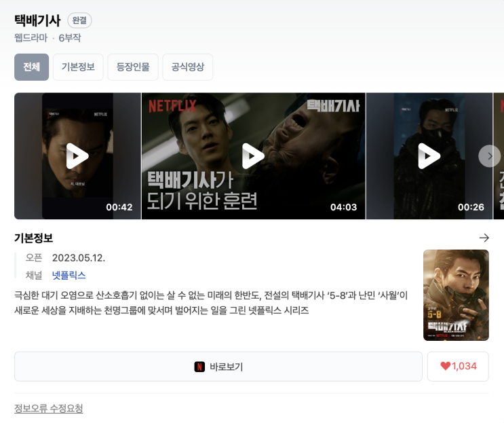This screenshot has height=423, width=504.
Task: Click the 2023.05.12. open date
Action: point(79,258)
